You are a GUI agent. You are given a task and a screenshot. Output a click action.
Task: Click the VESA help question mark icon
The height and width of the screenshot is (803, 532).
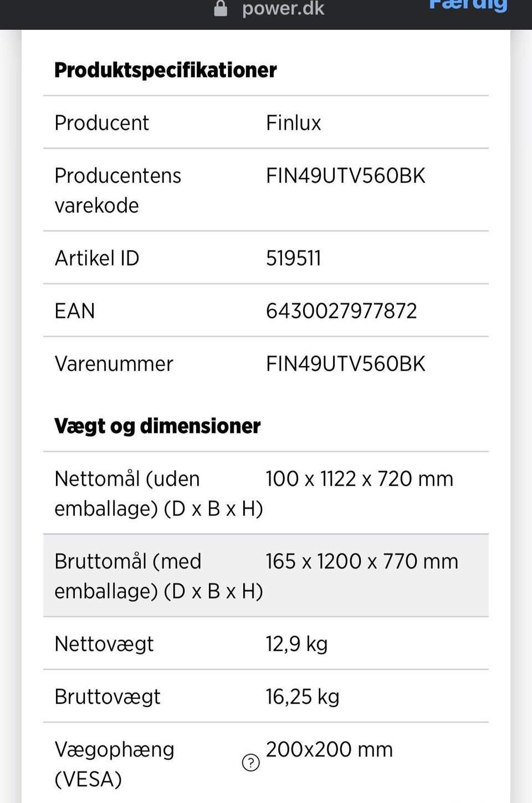pos(251,763)
